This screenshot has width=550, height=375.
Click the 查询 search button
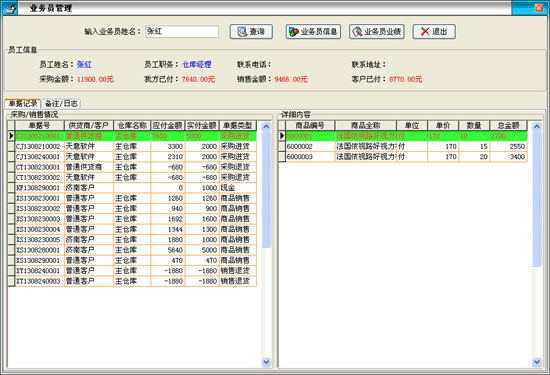251,32
